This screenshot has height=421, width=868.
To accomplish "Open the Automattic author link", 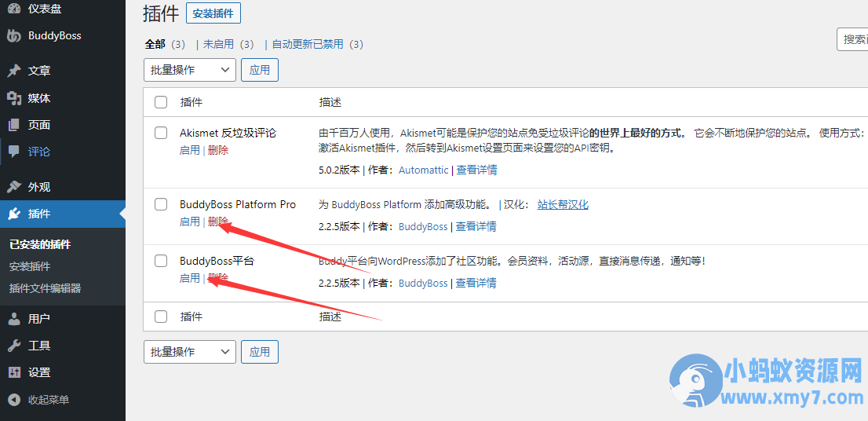I will coord(424,170).
